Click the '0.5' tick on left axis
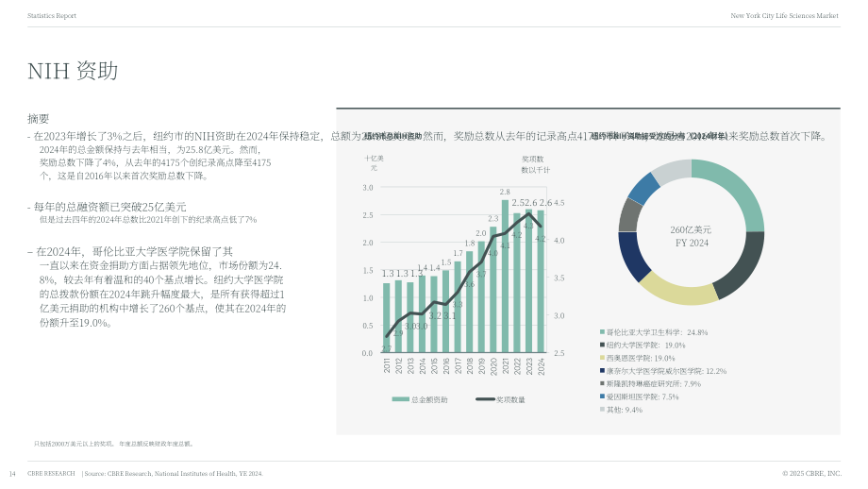This screenshot has width=868, height=489. 368,326
